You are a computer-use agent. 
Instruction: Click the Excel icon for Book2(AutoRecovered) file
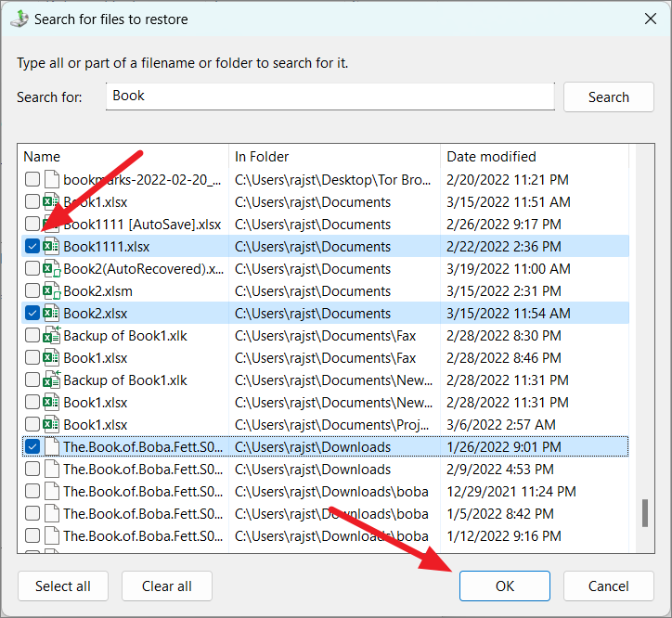point(51,269)
